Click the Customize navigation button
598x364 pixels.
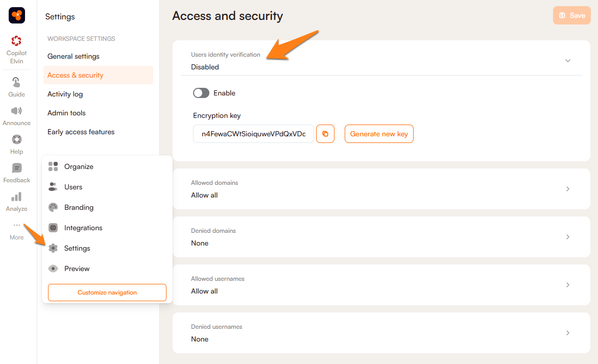(107, 293)
